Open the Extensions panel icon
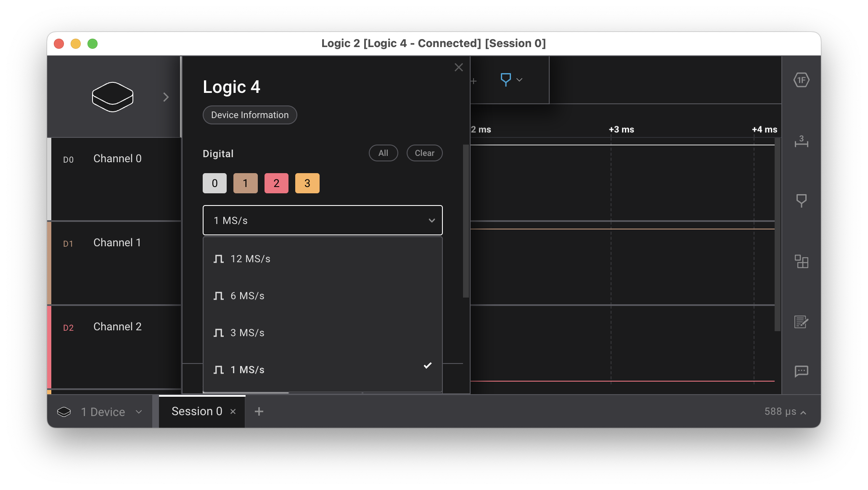This screenshot has height=490, width=868. 801,261
